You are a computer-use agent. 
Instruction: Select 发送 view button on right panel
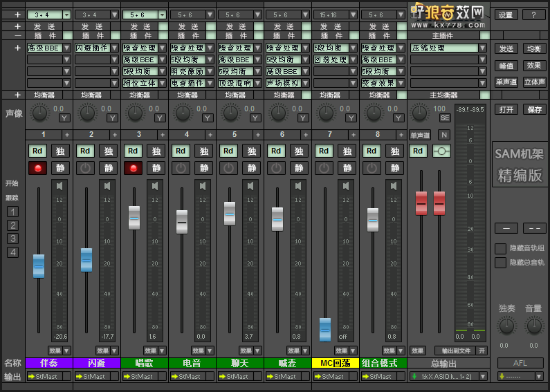coord(506,48)
